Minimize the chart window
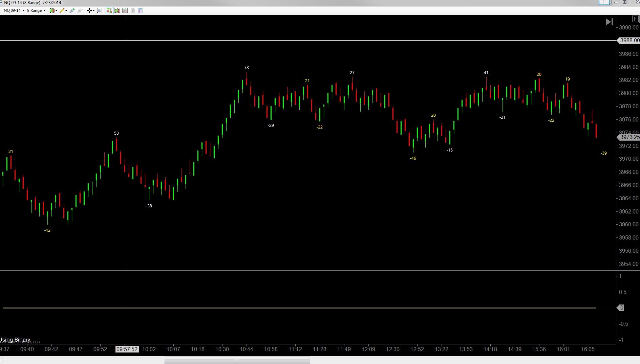Screen dimensions: 640x364 [616, 2]
